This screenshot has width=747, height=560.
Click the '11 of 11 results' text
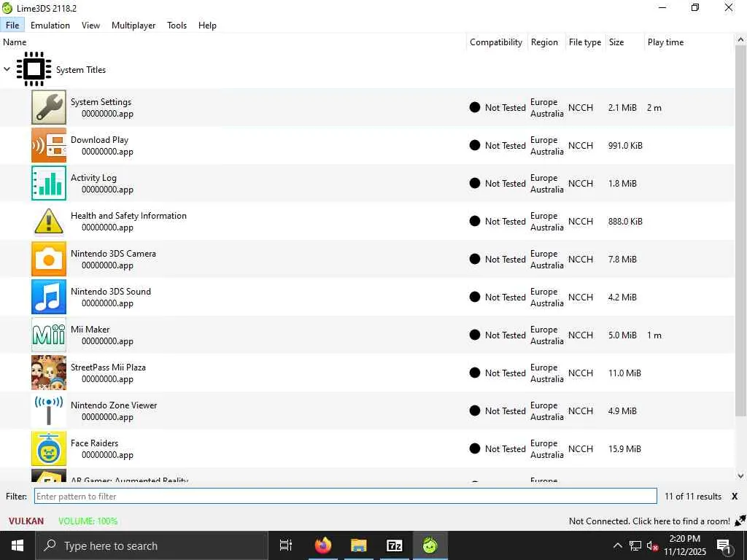(x=693, y=496)
